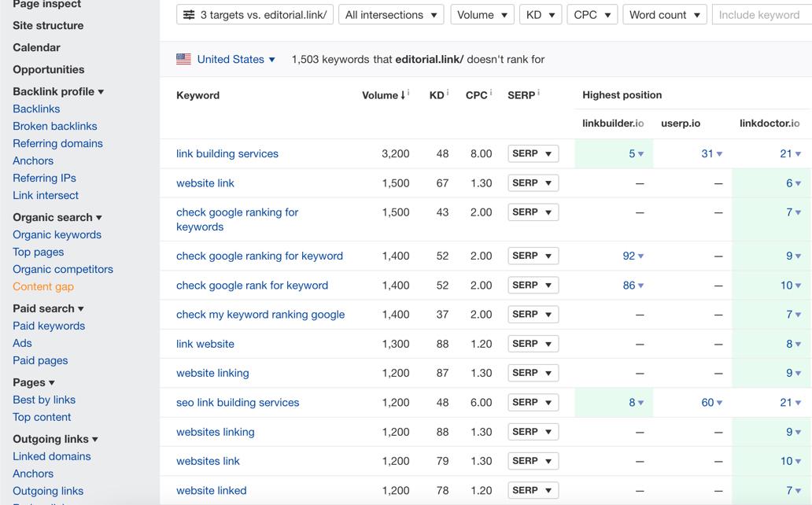
Task: Open linkbuilder.io position 92 dropdown
Action: pos(633,256)
